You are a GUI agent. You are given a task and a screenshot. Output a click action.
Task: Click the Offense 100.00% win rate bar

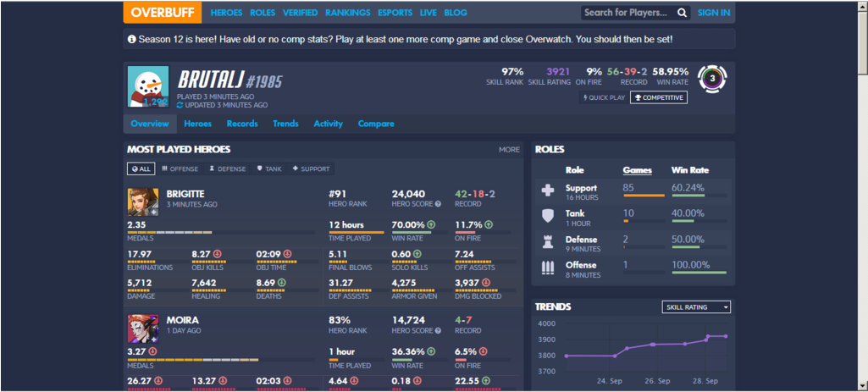point(699,273)
